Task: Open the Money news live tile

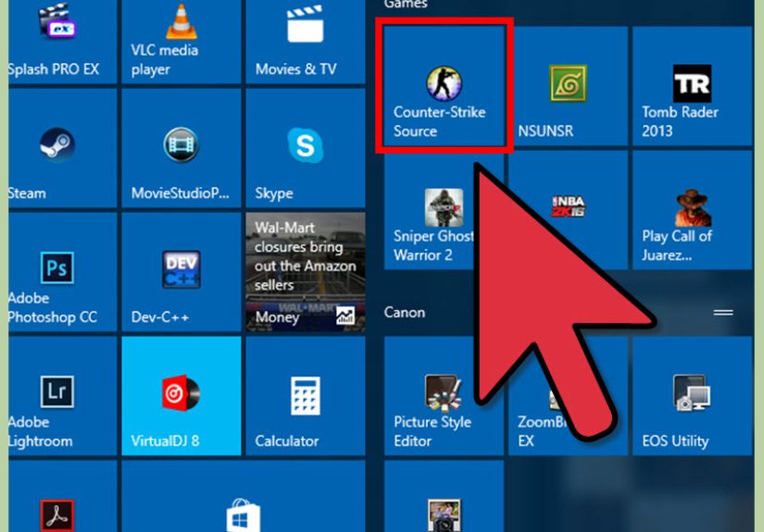Action: coord(306,272)
